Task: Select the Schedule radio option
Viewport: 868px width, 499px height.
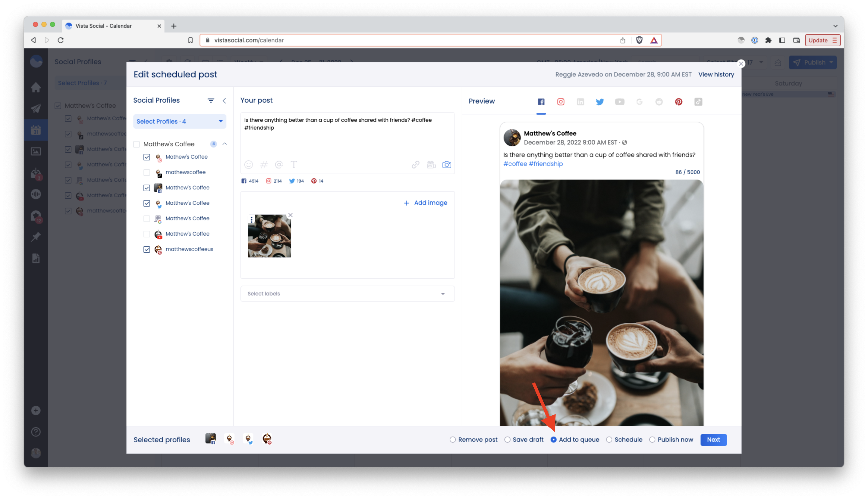Action: [x=609, y=440]
